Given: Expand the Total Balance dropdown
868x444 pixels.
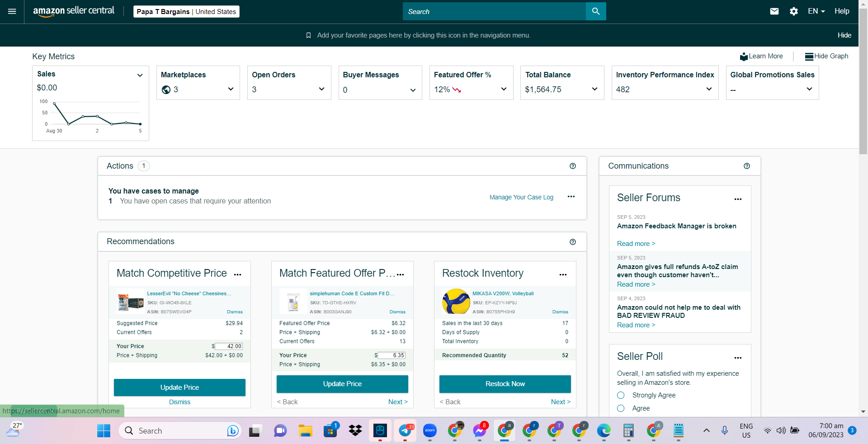Looking at the screenshot, I should [x=594, y=89].
